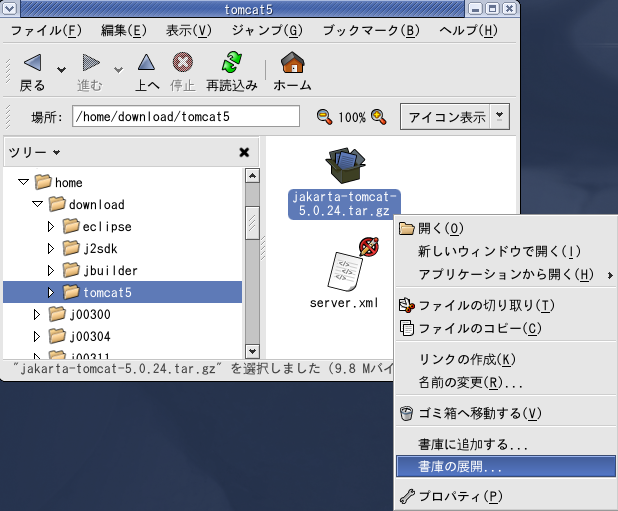Choose ファイルの切り取り(T) in context menu
The width and height of the screenshot is (618, 511).
506,305
